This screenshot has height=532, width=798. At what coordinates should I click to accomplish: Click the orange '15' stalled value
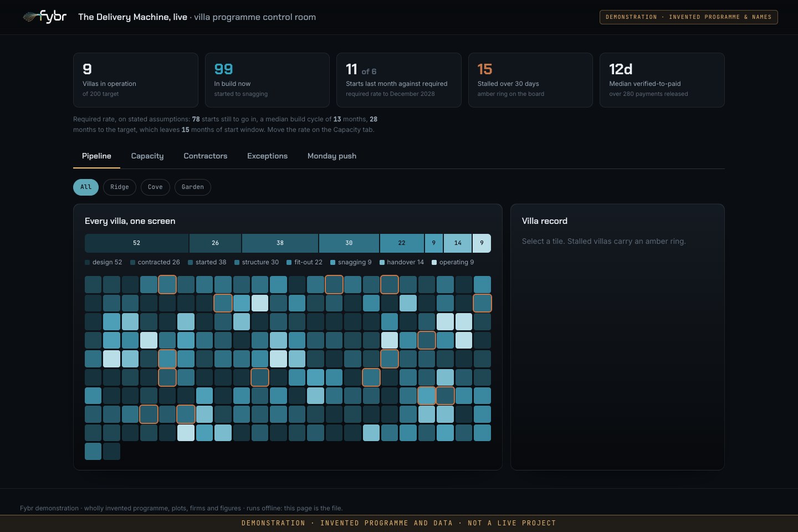(485, 69)
